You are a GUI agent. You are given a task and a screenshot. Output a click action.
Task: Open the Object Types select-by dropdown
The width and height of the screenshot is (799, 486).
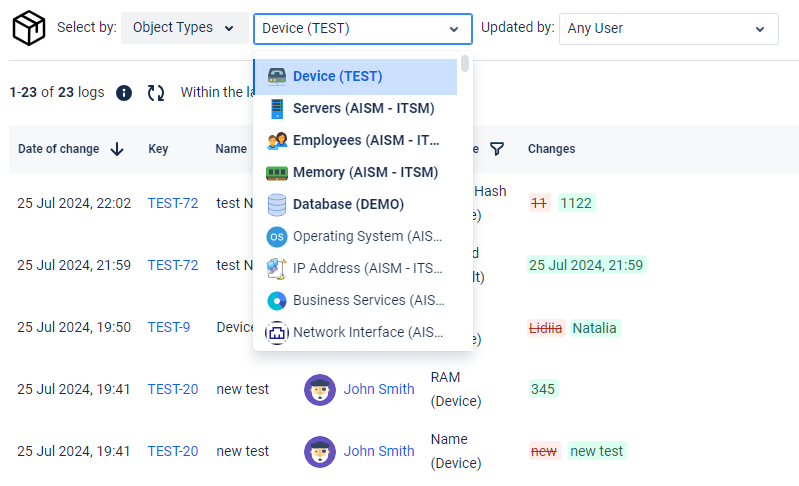pyautogui.click(x=184, y=28)
